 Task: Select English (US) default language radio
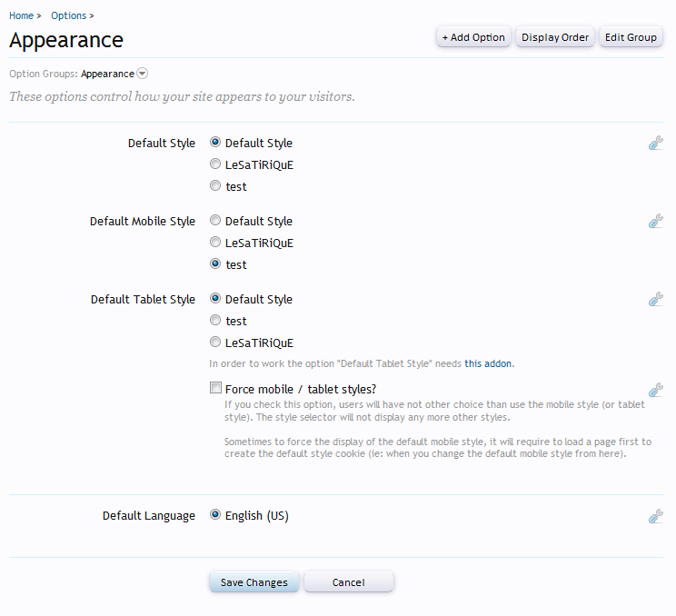tap(215, 515)
